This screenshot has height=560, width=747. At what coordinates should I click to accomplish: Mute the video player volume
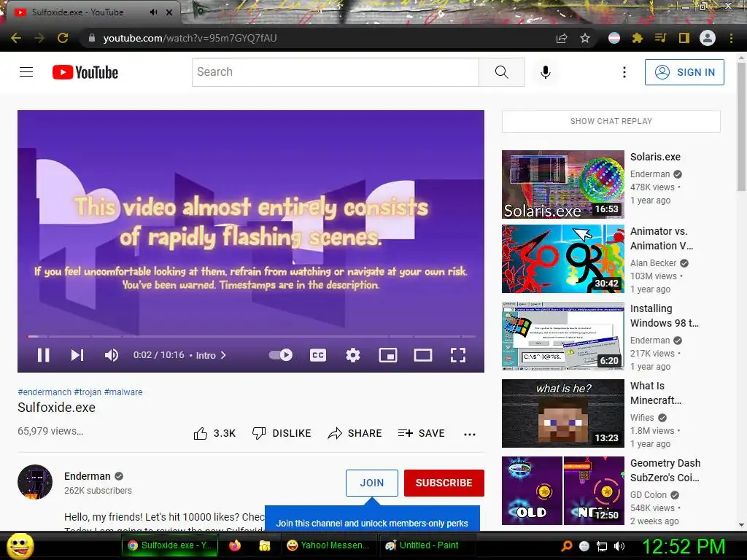tap(112, 355)
